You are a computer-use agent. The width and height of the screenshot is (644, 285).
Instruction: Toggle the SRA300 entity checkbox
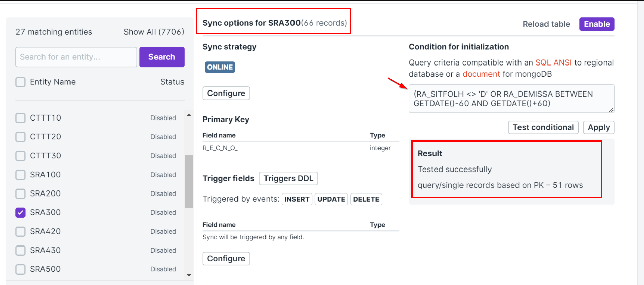(x=21, y=212)
